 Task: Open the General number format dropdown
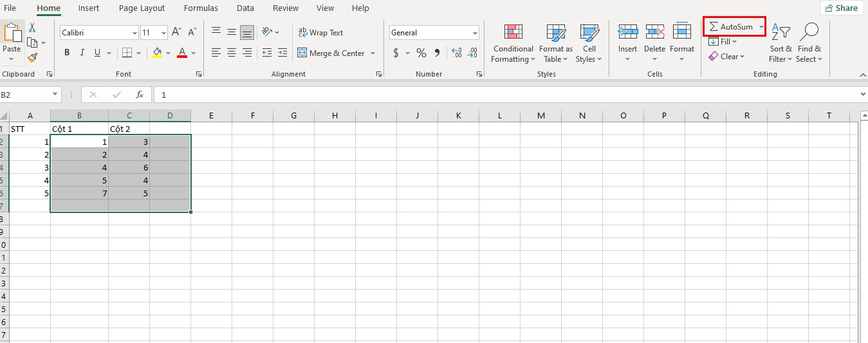pos(475,33)
